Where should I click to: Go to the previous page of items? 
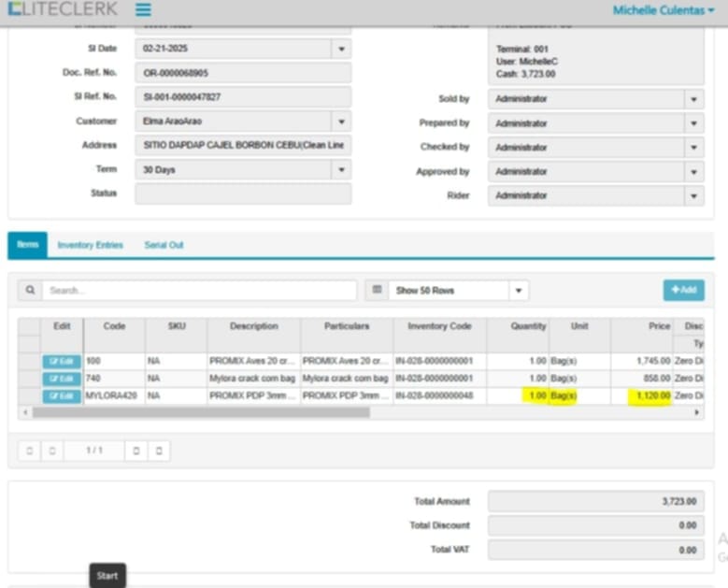(x=52, y=451)
